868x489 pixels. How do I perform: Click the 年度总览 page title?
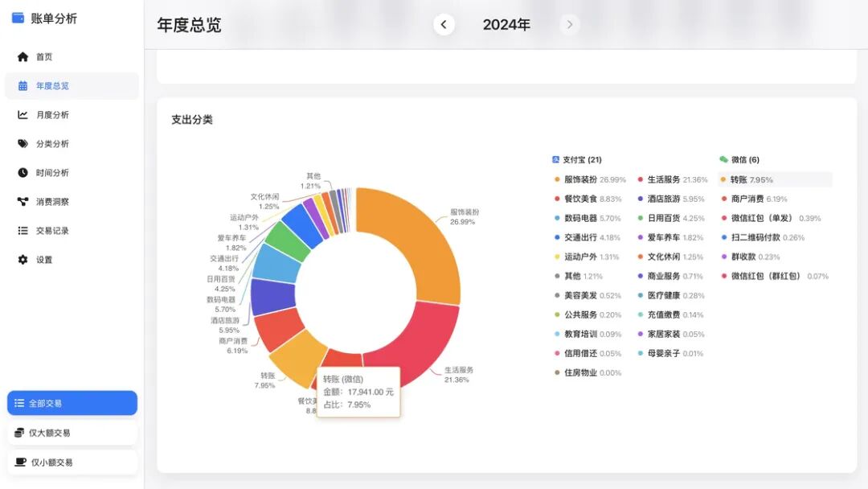(x=190, y=25)
